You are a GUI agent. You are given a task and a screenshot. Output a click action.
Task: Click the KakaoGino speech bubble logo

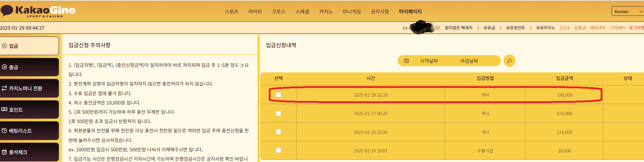click(x=38, y=11)
